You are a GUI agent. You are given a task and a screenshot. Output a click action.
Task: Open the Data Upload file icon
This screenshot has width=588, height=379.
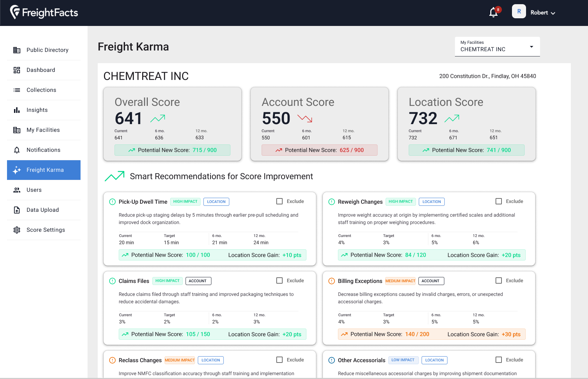[16, 210]
